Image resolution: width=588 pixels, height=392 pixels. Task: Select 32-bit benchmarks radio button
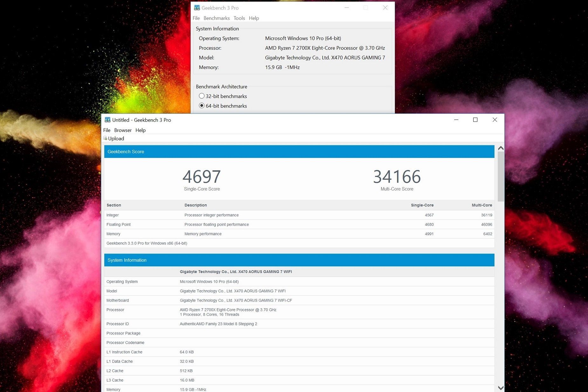202,96
